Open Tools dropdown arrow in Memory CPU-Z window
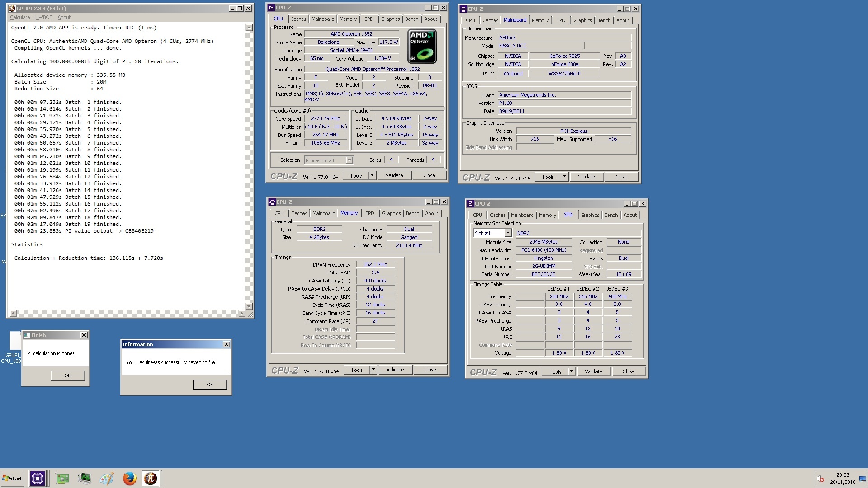868x488 pixels. click(373, 370)
